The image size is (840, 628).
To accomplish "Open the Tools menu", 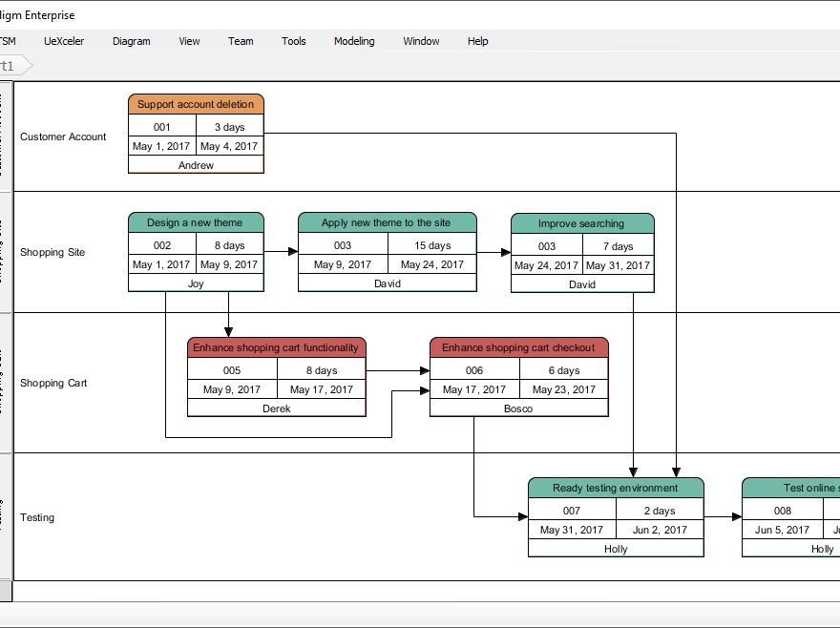I will click(293, 41).
